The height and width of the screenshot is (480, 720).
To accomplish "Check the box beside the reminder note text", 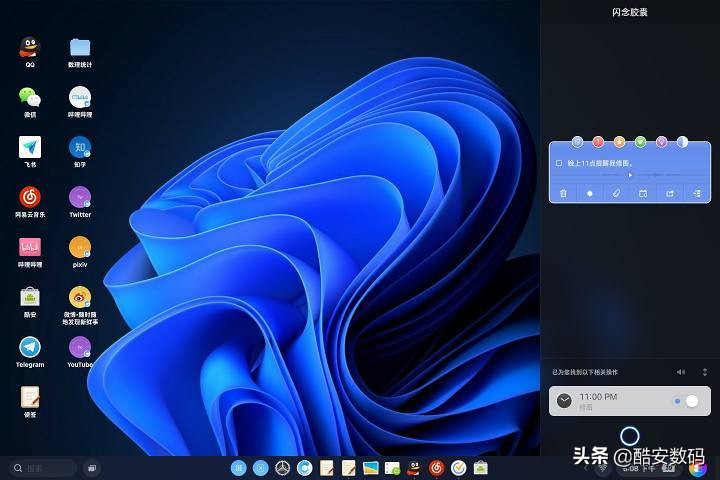I will point(559,162).
